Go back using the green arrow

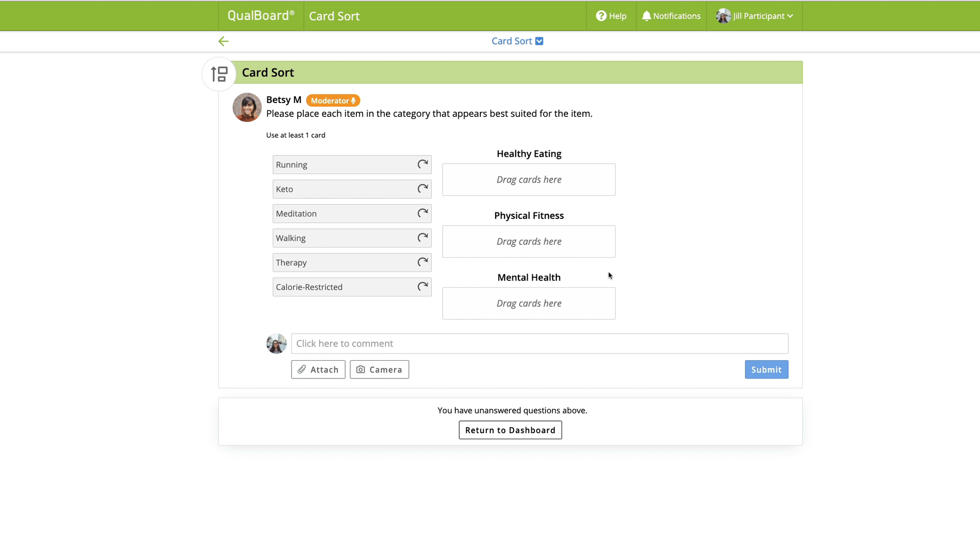click(x=224, y=41)
